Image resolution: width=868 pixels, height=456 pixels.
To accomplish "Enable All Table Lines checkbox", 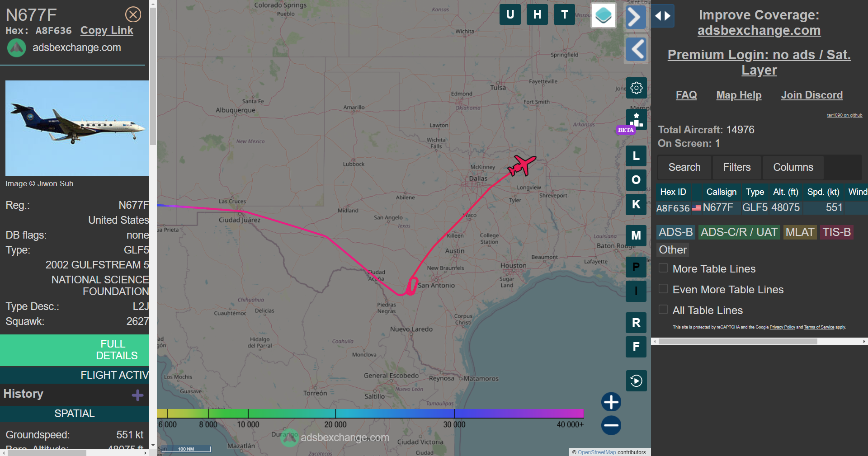I will point(663,310).
